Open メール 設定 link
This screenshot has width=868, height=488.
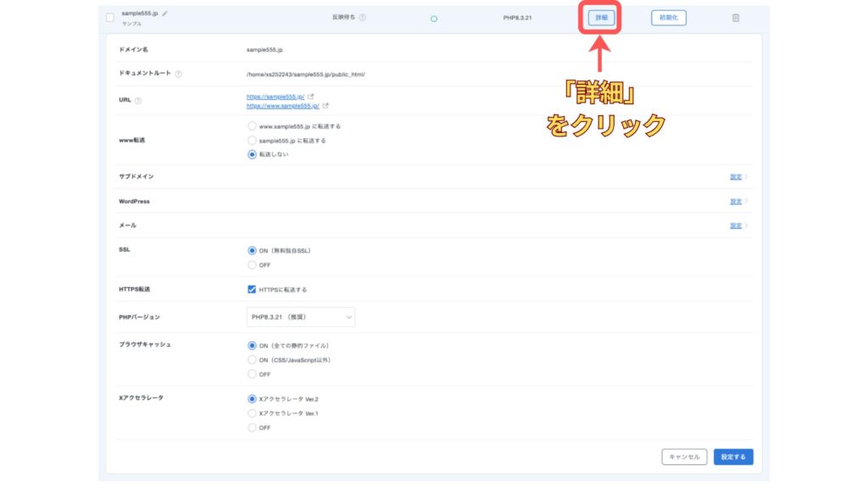(x=736, y=226)
